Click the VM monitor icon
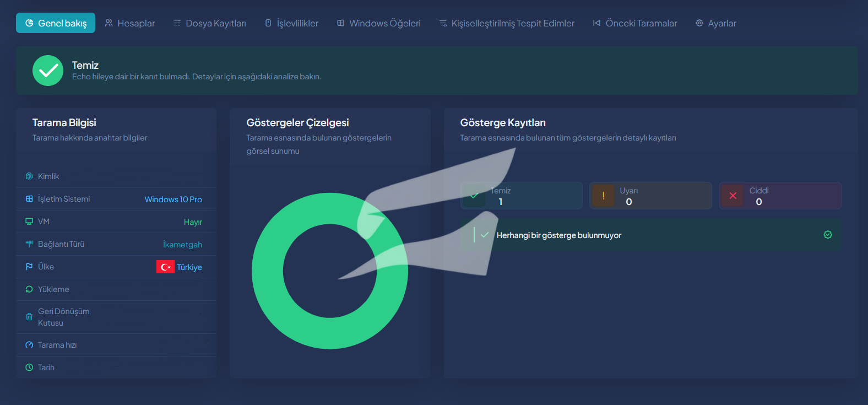868x405 pixels. click(29, 222)
